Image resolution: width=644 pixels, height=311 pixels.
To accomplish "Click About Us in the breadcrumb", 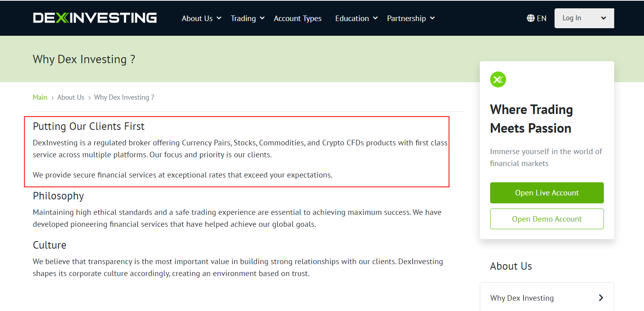I will (x=71, y=97).
